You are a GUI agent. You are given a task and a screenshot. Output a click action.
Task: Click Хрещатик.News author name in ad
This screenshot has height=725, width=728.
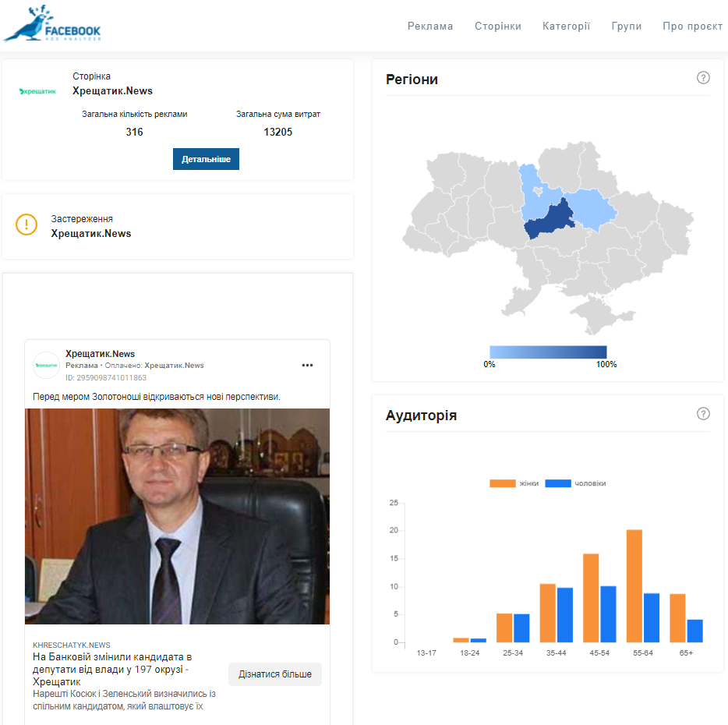pyautogui.click(x=100, y=353)
